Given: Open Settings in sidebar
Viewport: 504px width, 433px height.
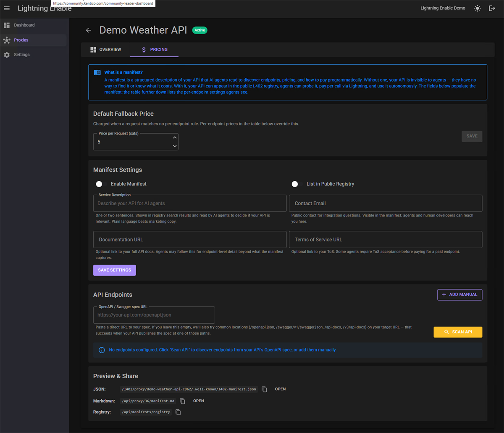Looking at the screenshot, I should 34,55.
